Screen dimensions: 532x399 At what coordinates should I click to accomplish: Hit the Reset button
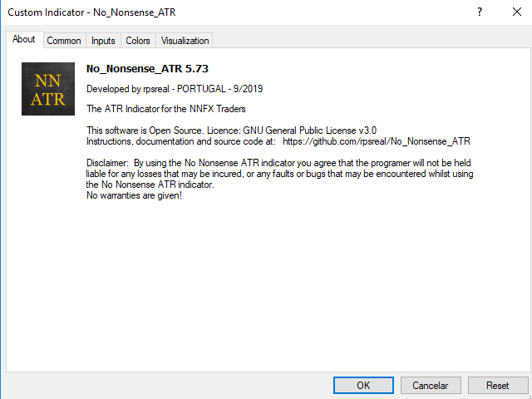coord(497,386)
